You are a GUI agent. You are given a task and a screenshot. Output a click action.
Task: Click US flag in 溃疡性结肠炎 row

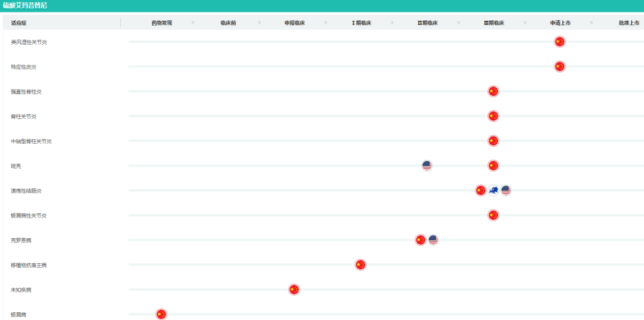506,191
